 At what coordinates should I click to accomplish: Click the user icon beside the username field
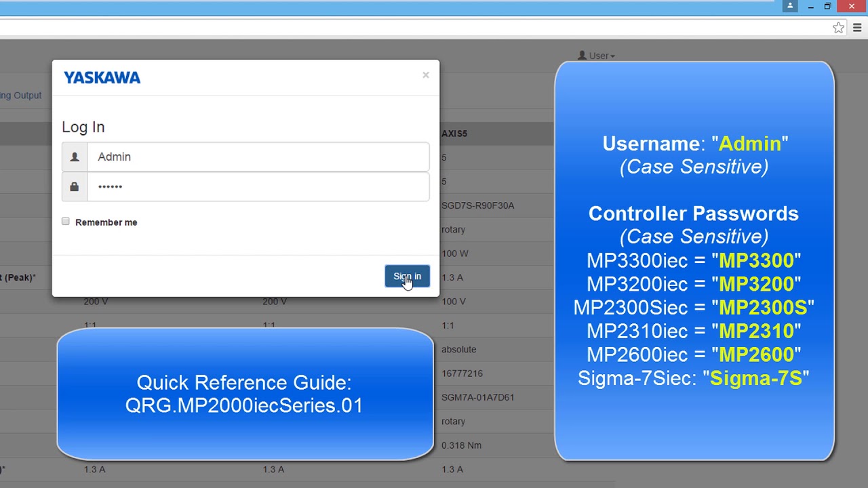[75, 157]
